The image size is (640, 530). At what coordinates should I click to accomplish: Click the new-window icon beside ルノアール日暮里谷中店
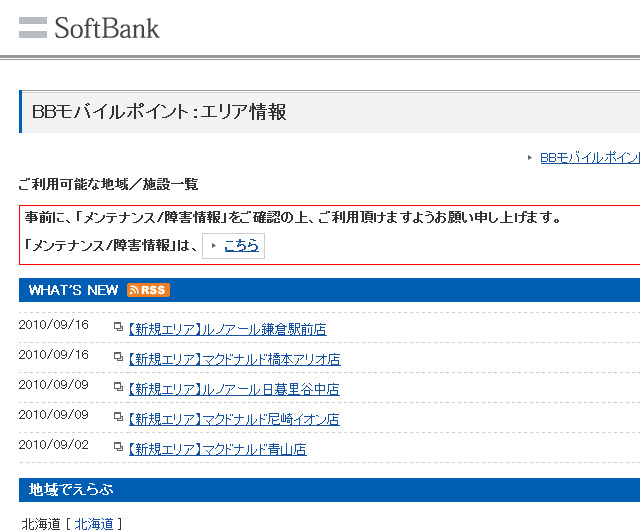click(118, 387)
